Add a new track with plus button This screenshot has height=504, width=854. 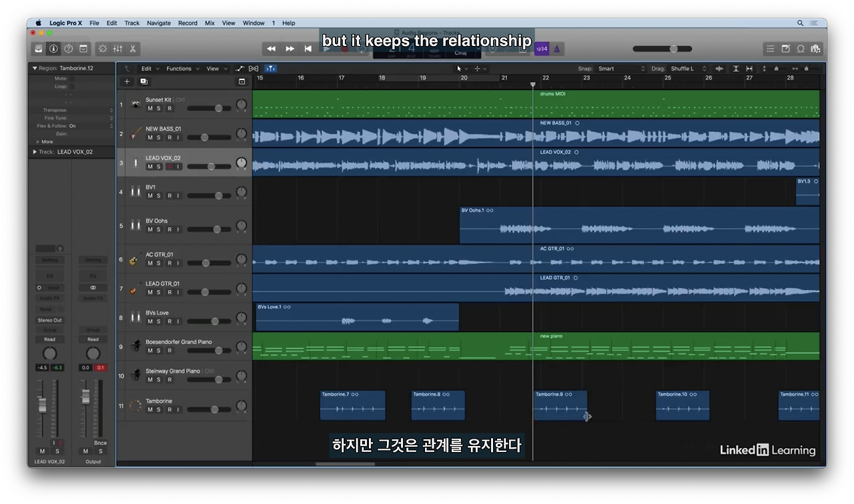(127, 81)
